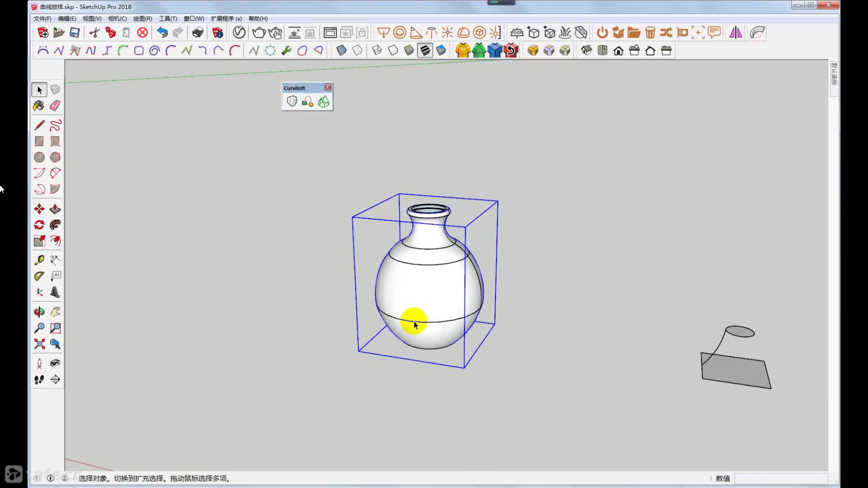Click Curviloft Loft by Spline icon
The image size is (868, 488).
click(292, 102)
